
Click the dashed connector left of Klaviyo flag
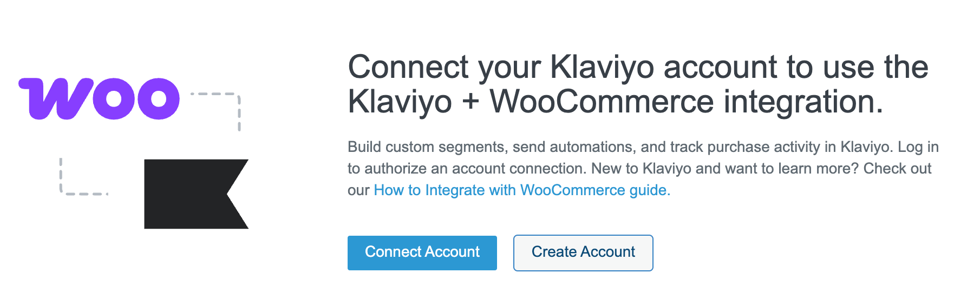tap(83, 176)
